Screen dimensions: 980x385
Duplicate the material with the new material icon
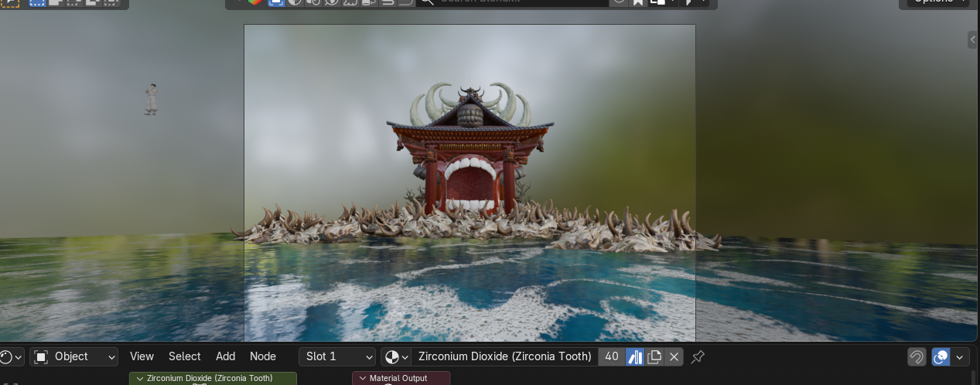point(654,356)
